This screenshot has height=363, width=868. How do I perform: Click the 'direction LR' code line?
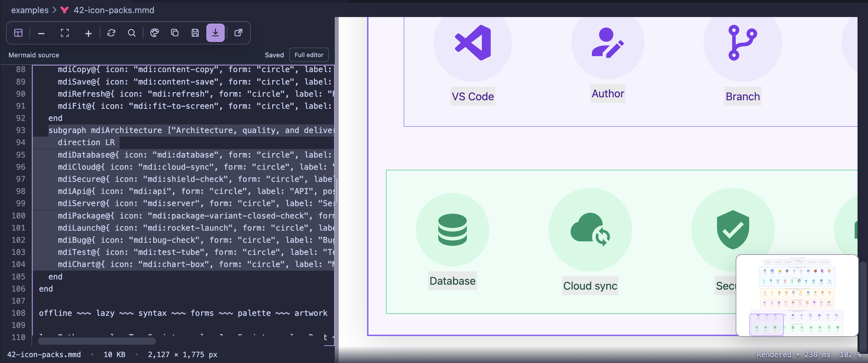[x=86, y=143]
